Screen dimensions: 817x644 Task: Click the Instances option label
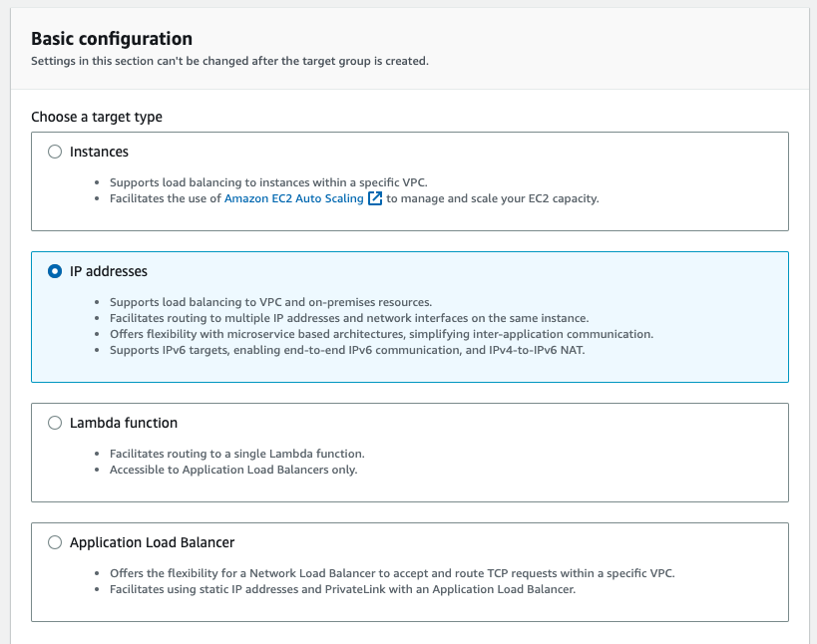coord(99,152)
